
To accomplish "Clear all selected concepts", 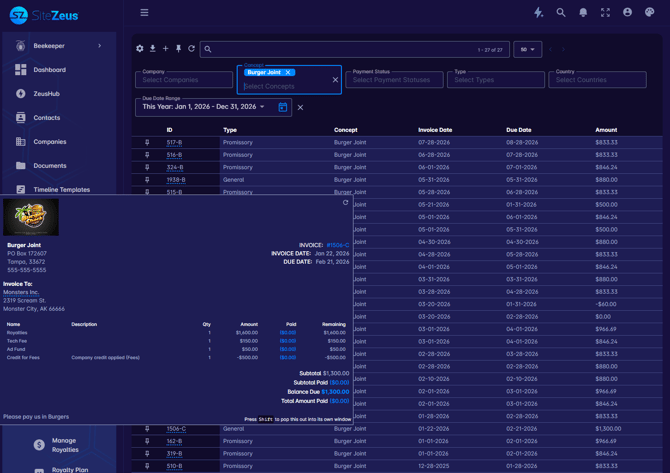I will (335, 79).
